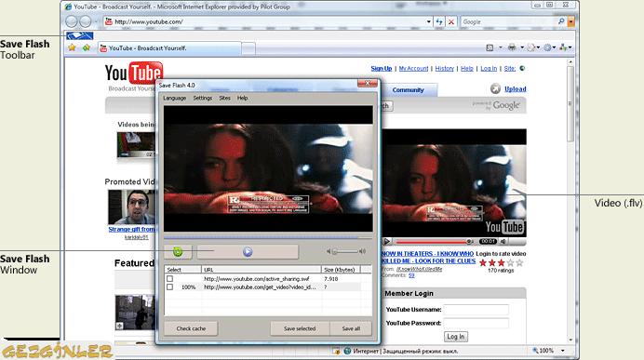Refresh the page in Internet Explorer

pyautogui.click(x=439, y=21)
